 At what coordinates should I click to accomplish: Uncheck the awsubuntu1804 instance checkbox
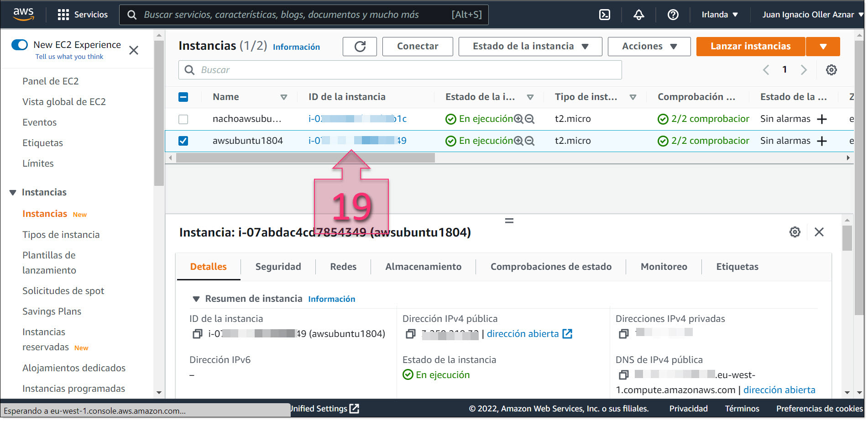[183, 141]
